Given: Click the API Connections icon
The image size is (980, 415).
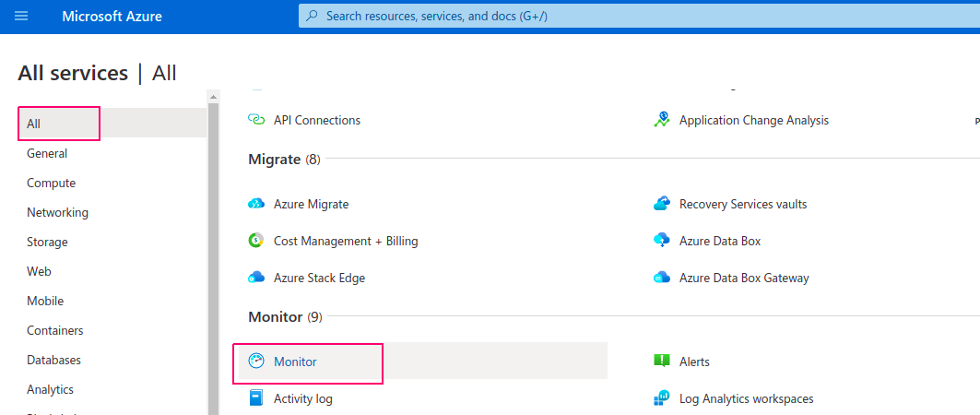Looking at the screenshot, I should pos(256,120).
